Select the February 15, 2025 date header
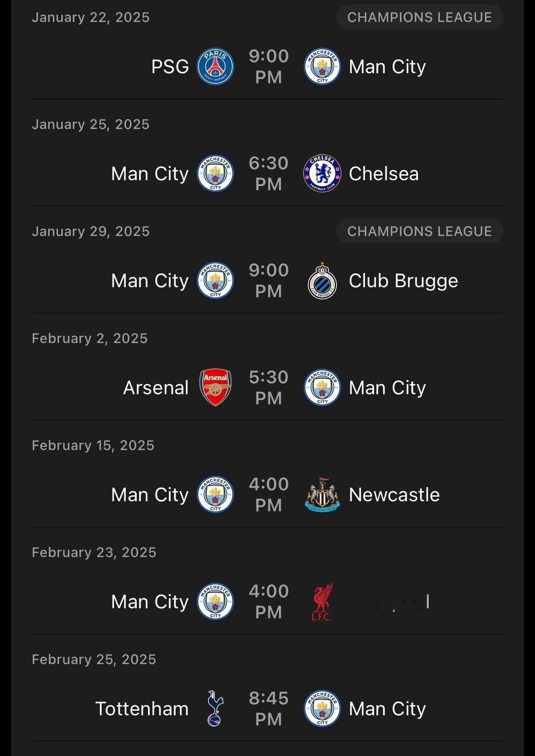This screenshot has height=756, width=535. 93,445
